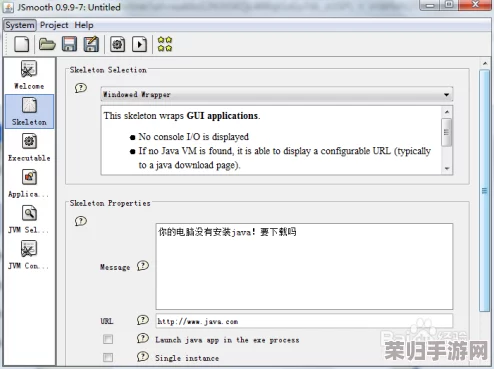Open the Application sidebar panel

tap(29, 183)
